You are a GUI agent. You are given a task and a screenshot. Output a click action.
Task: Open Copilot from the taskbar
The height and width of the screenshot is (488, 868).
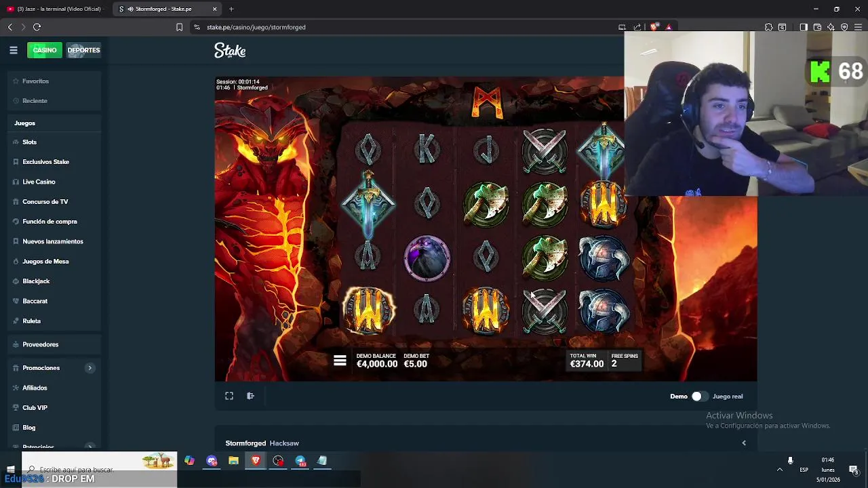point(189,461)
